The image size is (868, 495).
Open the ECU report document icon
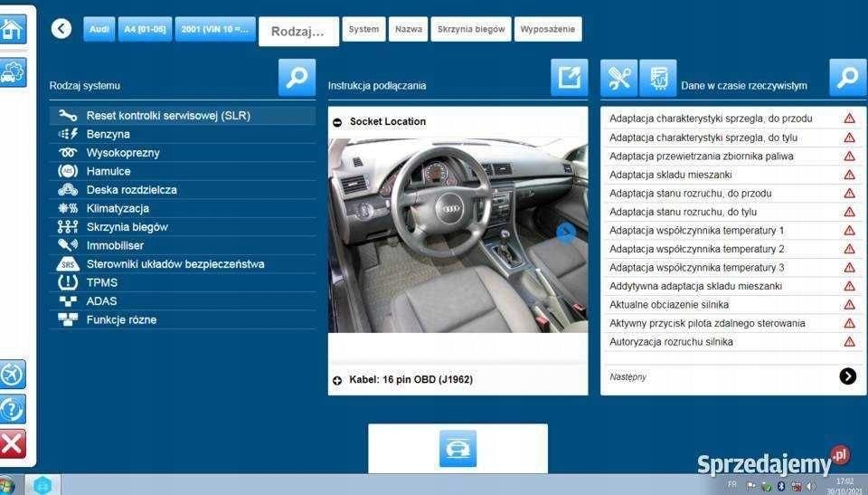pyautogui.click(x=658, y=78)
